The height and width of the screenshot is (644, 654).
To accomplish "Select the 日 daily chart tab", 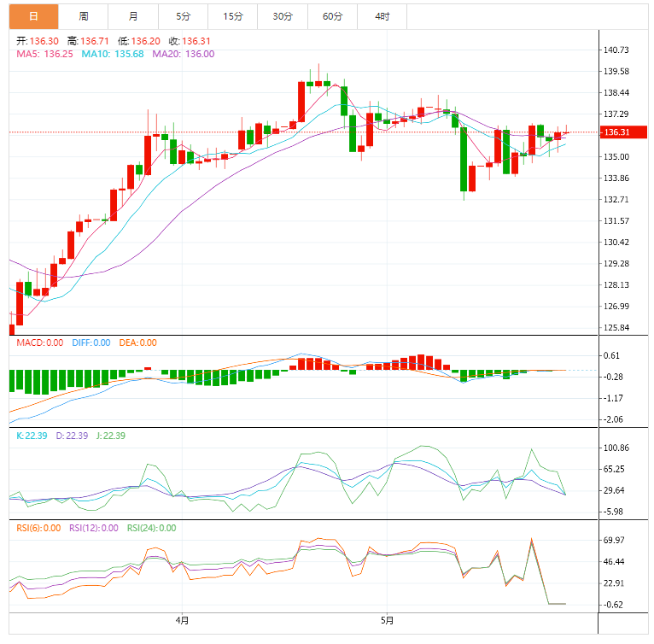I will [34, 17].
